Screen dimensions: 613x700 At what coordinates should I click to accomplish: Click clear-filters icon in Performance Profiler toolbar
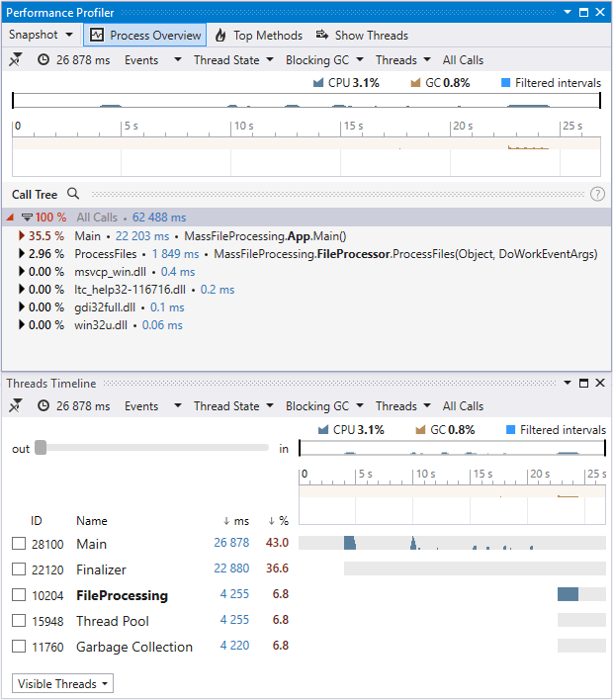(x=17, y=60)
